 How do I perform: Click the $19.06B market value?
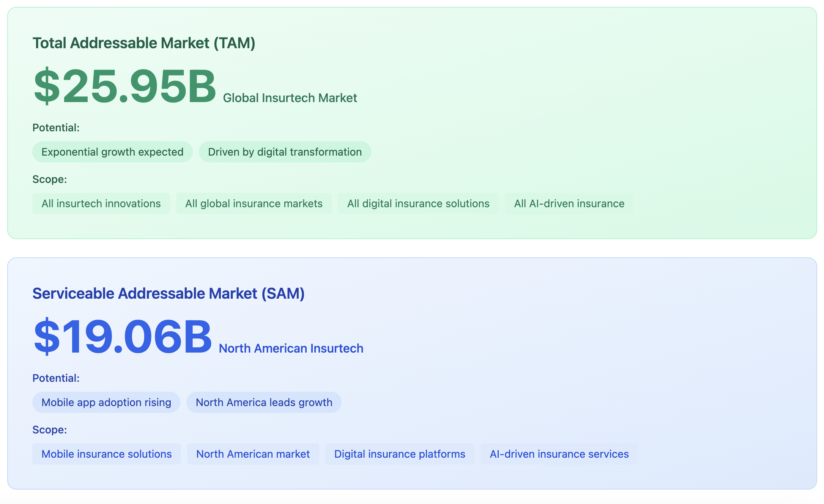point(123,337)
